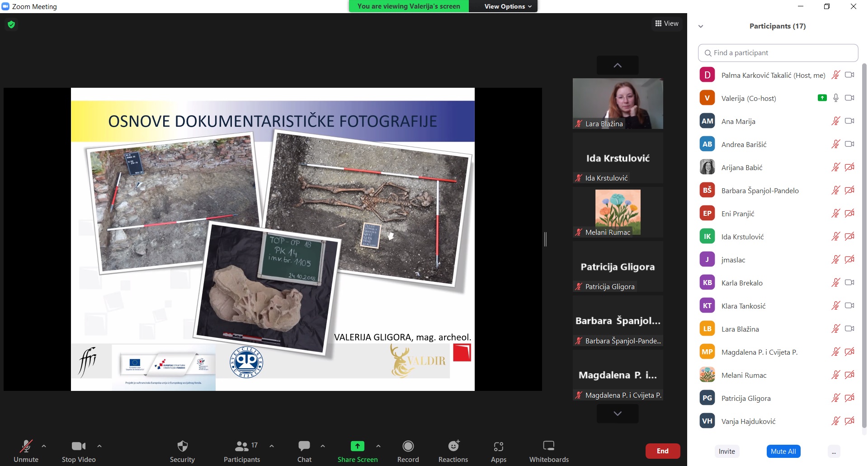
Task: Toggle Ana Marija's microphone mute icon
Action: coord(835,121)
